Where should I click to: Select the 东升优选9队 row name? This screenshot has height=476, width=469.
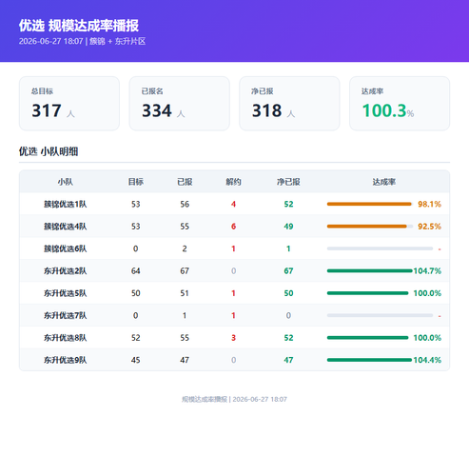(66, 360)
